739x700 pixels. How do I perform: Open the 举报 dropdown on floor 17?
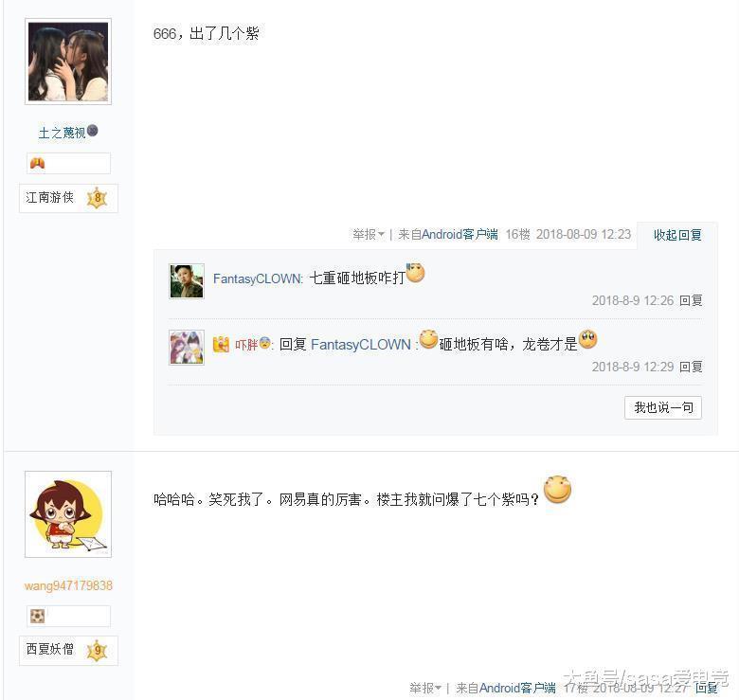tap(424, 689)
